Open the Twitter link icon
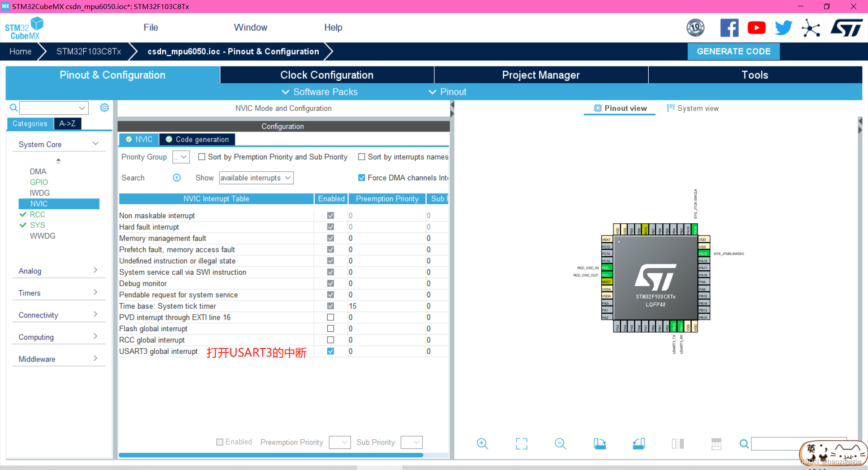 pos(783,28)
